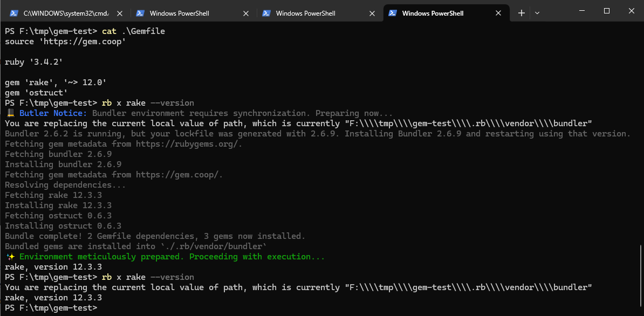Close the third tab, a Windows PowerShell tab
This screenshot has height=316, width=644.
click(x=372, y=13)
